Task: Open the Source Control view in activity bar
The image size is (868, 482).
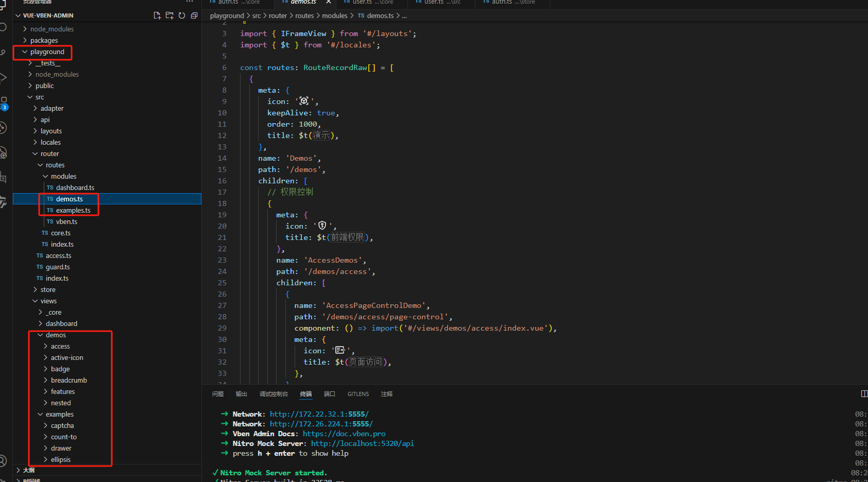Action: pyautogui.click(x=3, y=51)
